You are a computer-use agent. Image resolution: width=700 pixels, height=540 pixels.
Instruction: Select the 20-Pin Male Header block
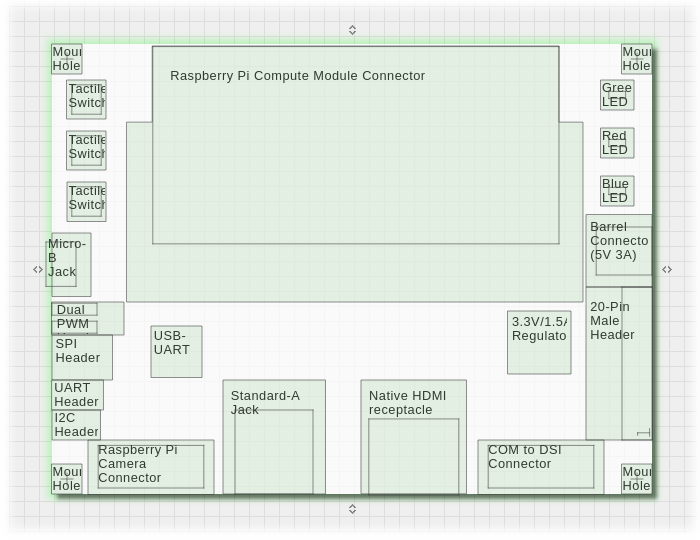coord(619,363)
